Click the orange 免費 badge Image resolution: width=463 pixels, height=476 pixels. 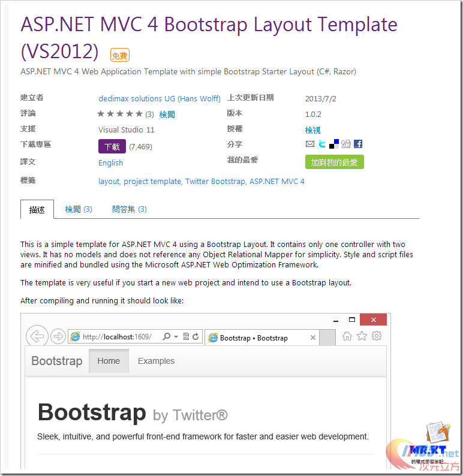click(119, 55)
